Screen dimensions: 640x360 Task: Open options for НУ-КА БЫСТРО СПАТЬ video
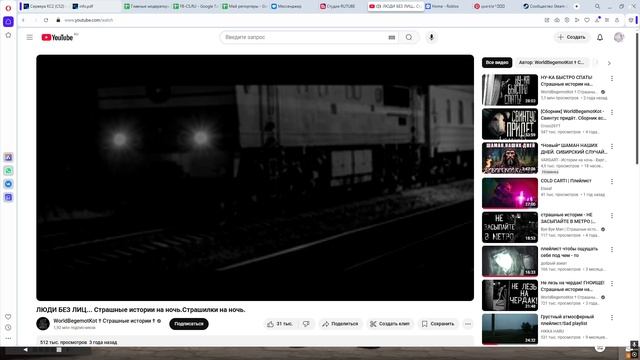(611, 78)
